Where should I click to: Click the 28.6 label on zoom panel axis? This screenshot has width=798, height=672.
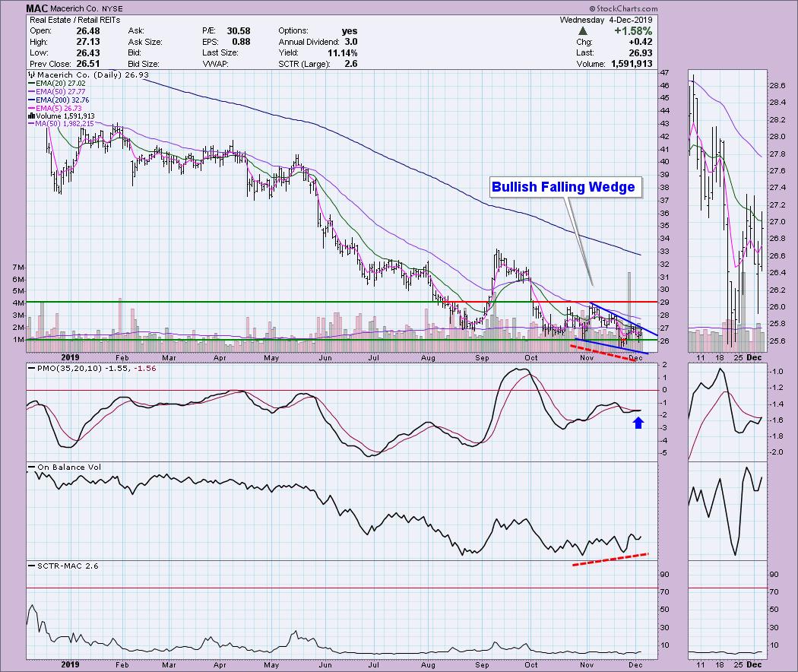click(x=777, y=86)
